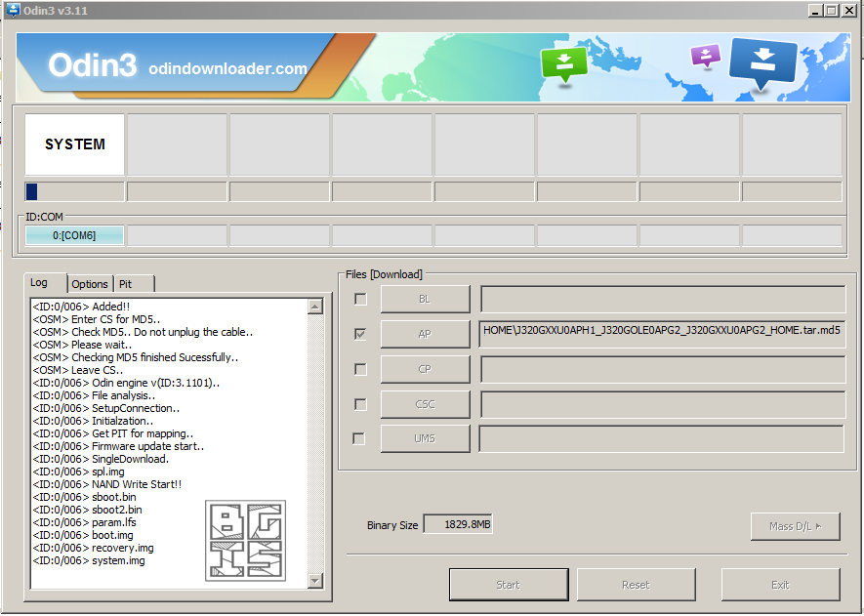This screenshot has width=864, height=616.
Task: Click the CSC file path field
Action: pyautogui.click(x=663, y=404)
